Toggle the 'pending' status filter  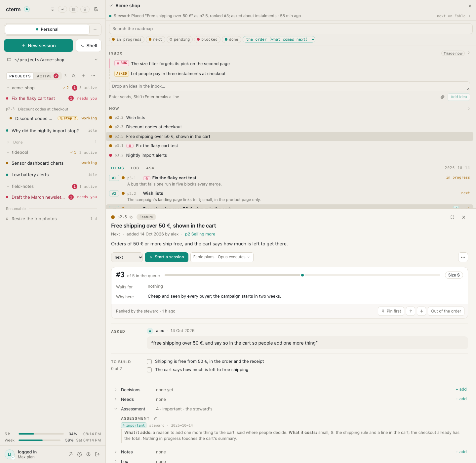[x=180, y=39]
